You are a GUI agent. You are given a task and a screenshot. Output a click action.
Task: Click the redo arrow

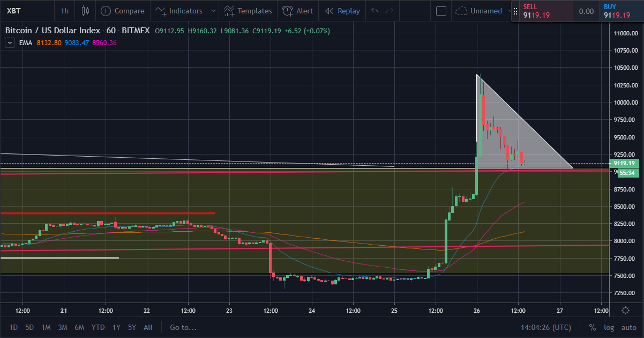click(x=390, y=11)
